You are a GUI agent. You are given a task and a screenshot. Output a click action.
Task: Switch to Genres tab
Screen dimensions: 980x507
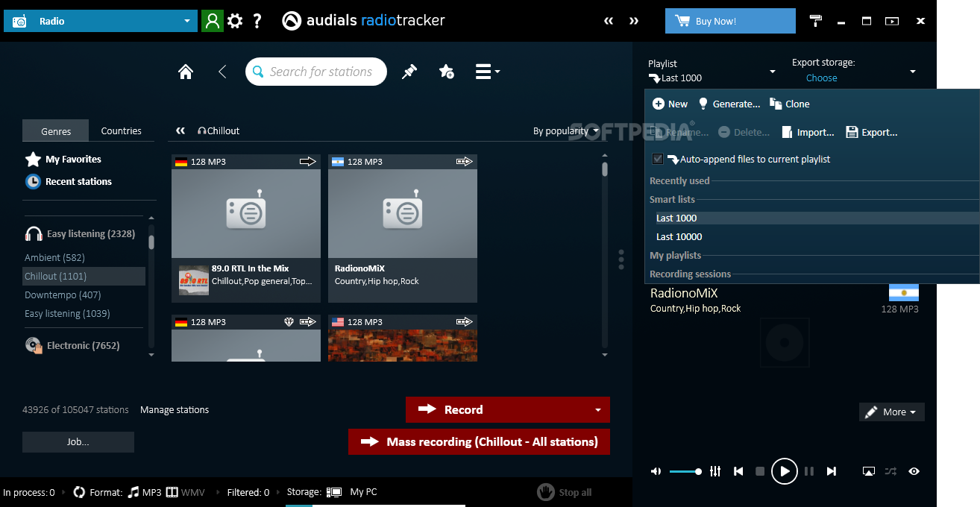56,130
